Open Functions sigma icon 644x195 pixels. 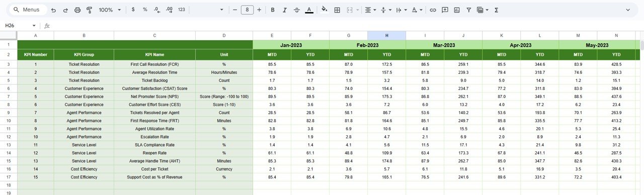497,10
